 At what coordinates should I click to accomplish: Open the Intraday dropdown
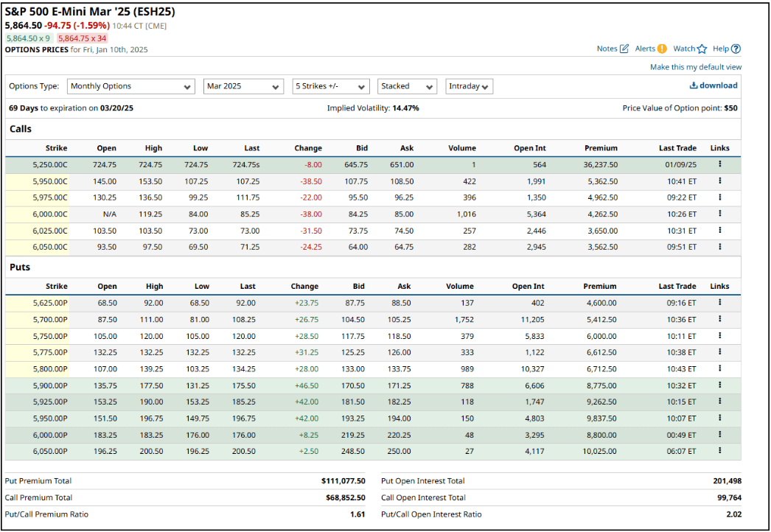(x=469, y=86)
